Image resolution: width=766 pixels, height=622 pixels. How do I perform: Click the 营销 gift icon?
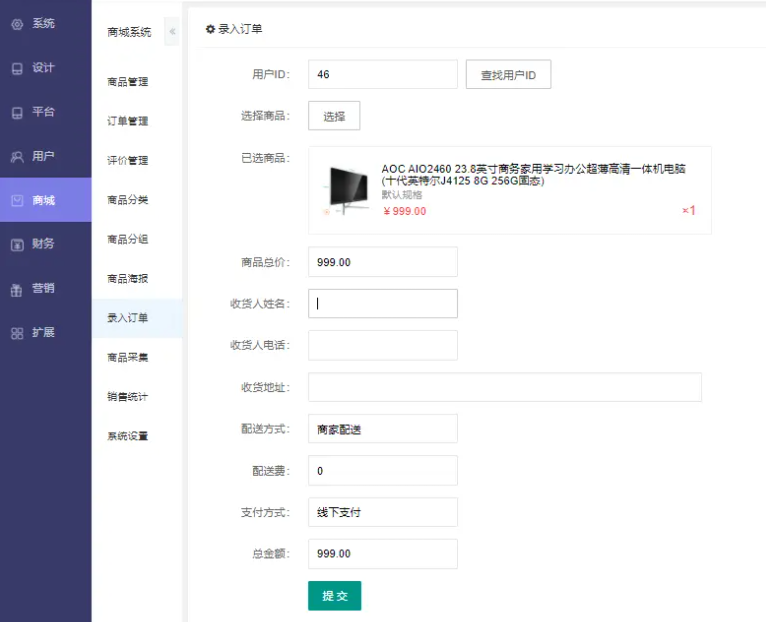click(17, 290)
